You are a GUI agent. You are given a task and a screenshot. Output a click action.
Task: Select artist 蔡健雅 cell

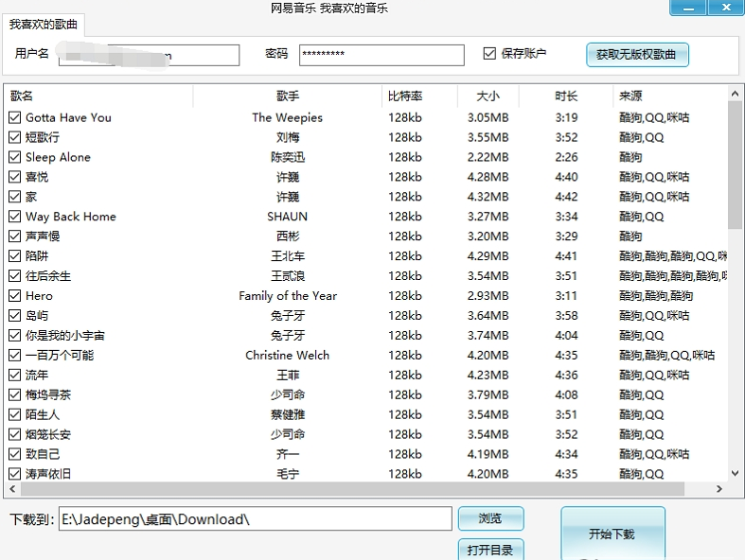click(288, 414)
